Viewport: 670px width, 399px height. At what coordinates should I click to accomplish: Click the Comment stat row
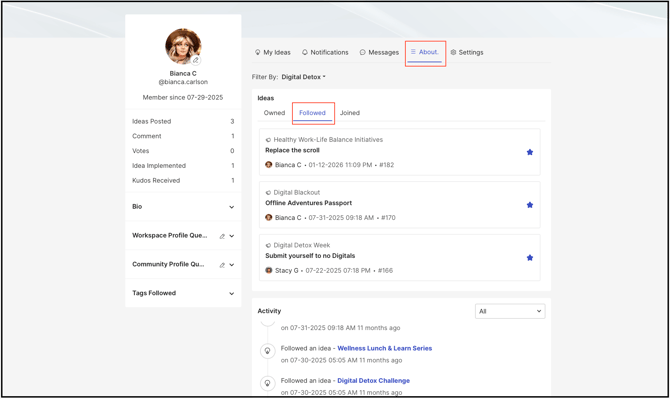(183, 136)
